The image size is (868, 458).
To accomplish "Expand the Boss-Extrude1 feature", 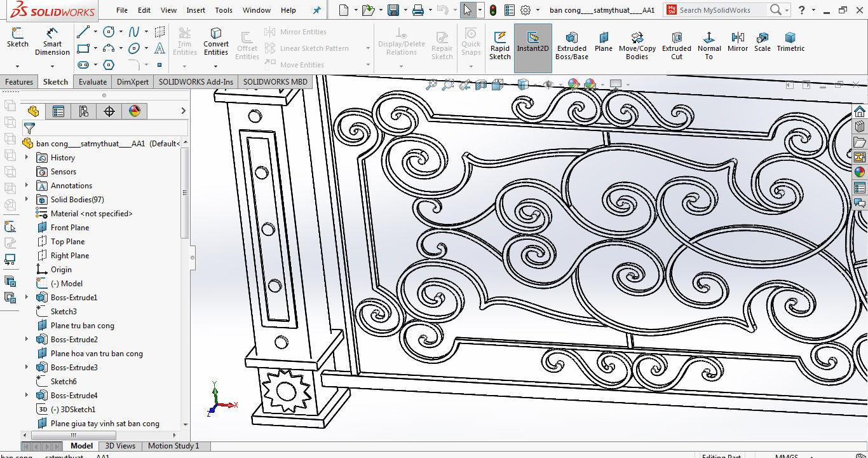I will click(x=27, y=297).
